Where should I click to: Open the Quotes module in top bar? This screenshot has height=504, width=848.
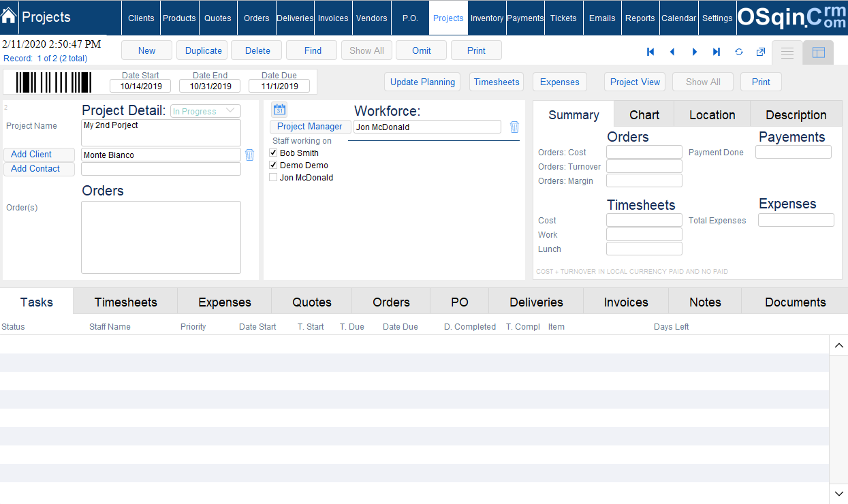click(217, 18)
